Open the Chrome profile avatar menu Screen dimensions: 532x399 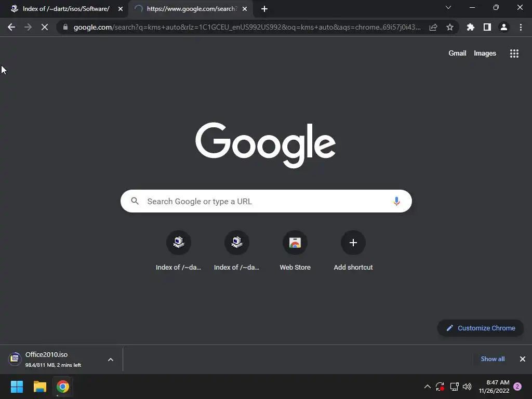tap(504, 27)
